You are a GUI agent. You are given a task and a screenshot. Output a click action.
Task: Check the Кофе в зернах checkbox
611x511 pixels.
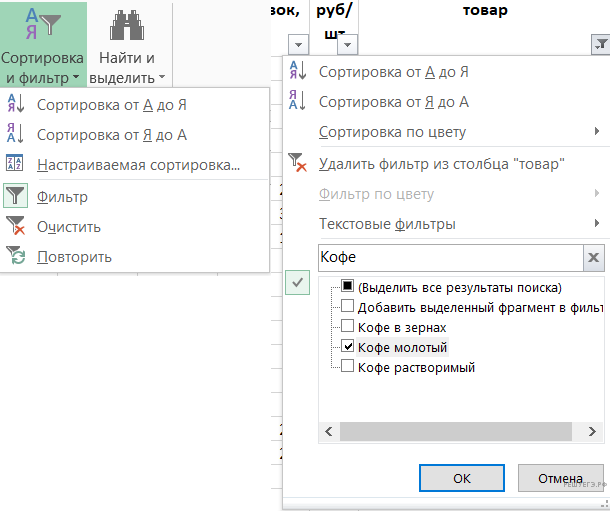348,327
